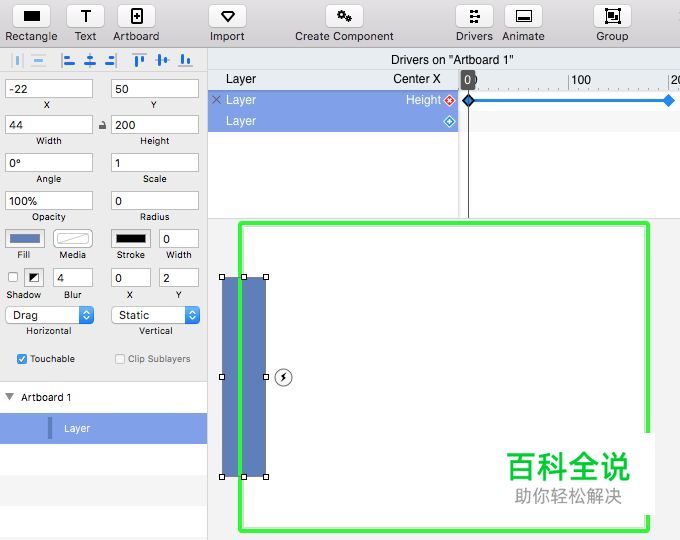Click the lightning bolt interaction icon
The width and height of the screenshot is (680, 540).
[x=284, y=377]
